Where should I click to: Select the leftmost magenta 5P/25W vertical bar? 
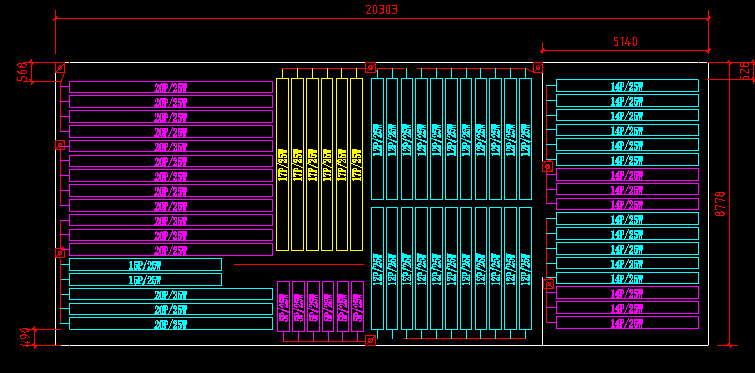click(284, 307)
